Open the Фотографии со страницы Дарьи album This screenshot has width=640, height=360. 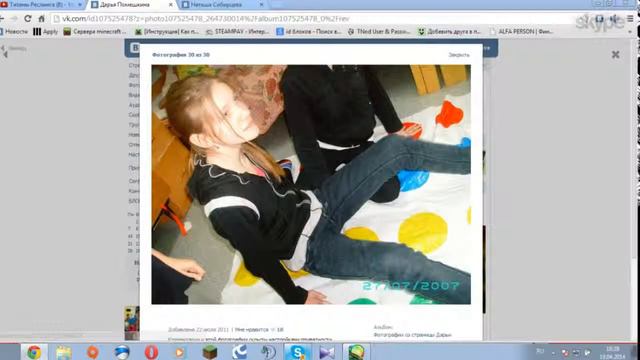point(412,335)
